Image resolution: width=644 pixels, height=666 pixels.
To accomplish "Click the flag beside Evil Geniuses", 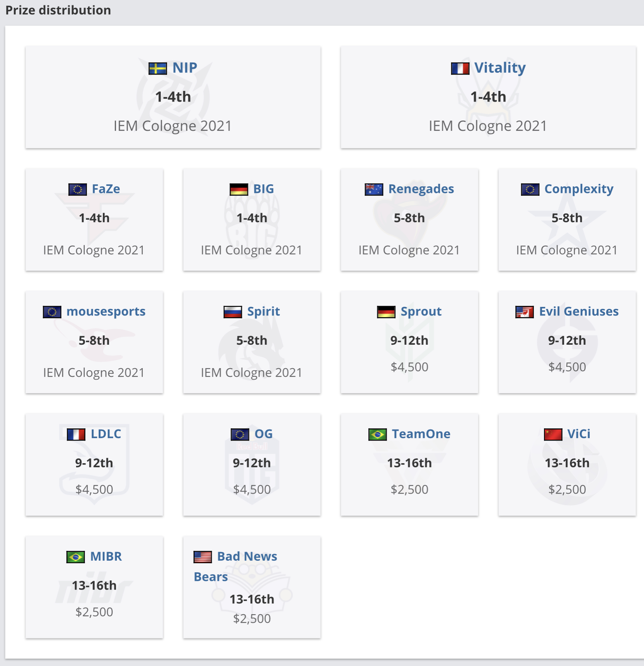I will (x=524, y=312).
